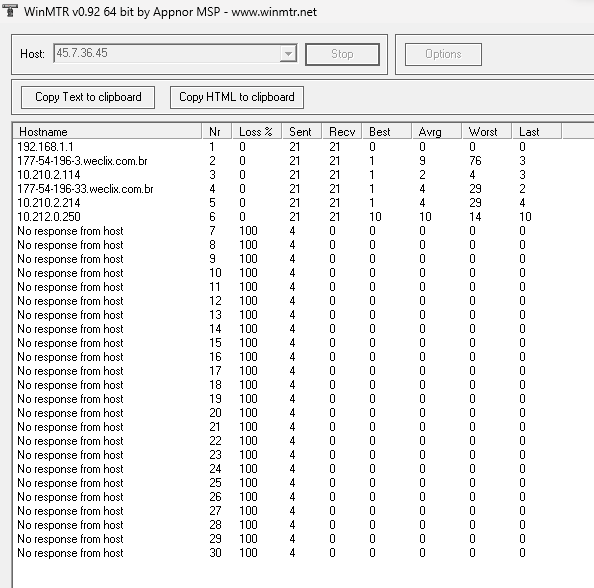Open the Options dialog
Image resolution: width=594 pixels, height=588 pixels.
[x=443, y=54]
